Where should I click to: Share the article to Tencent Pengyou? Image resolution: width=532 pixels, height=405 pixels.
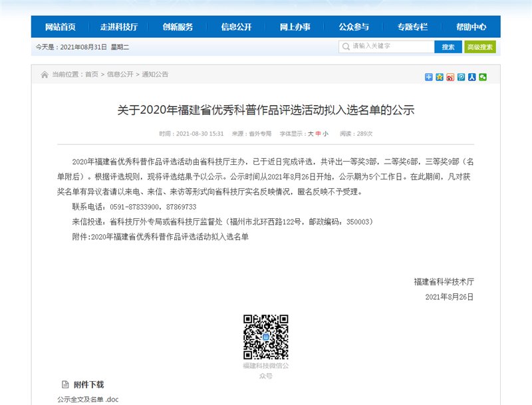pos(462,77)
